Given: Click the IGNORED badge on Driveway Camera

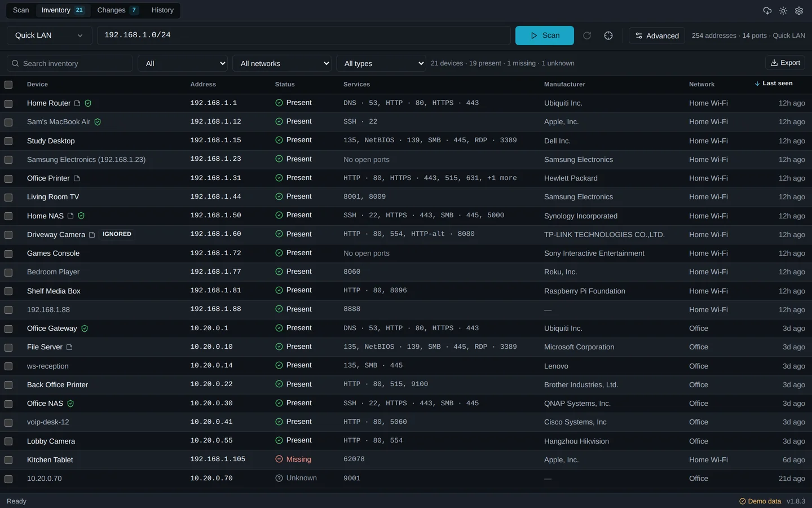Looking at the screenshot, I should click(x=117, y=234).
